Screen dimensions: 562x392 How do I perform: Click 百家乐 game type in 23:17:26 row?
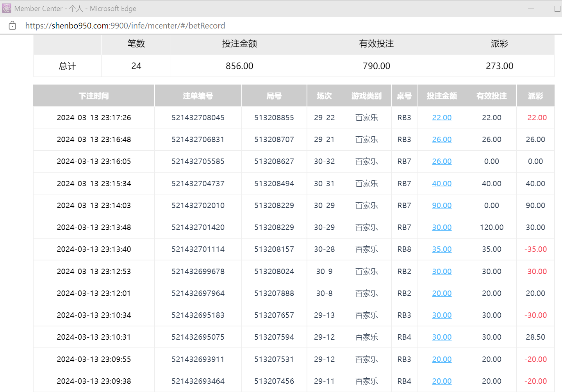click(366, 118)
